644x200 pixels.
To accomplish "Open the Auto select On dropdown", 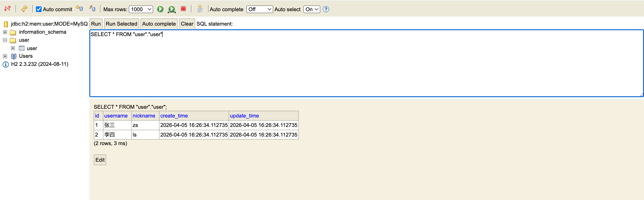I will coord(312,9).
